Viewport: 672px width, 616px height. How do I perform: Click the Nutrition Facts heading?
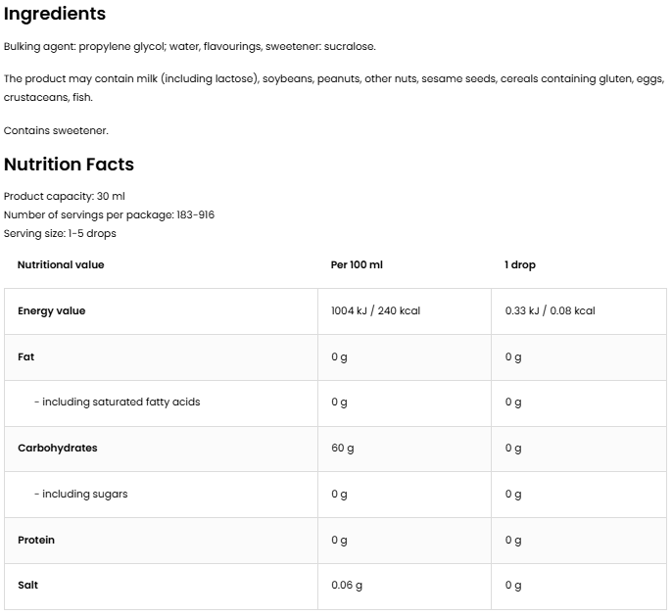tap(69, 165)
